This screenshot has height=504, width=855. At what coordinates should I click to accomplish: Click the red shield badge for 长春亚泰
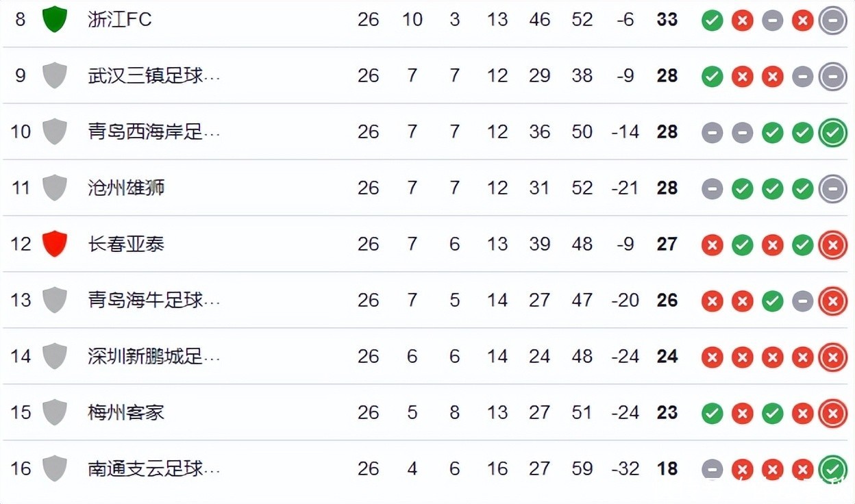(x=55, y=244)
